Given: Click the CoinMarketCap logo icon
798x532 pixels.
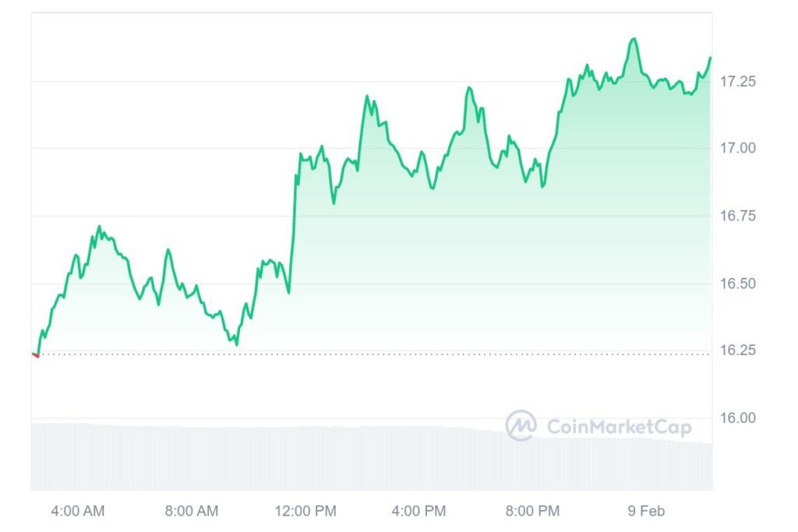Looking at the screenshot, I should coord(521,425).
